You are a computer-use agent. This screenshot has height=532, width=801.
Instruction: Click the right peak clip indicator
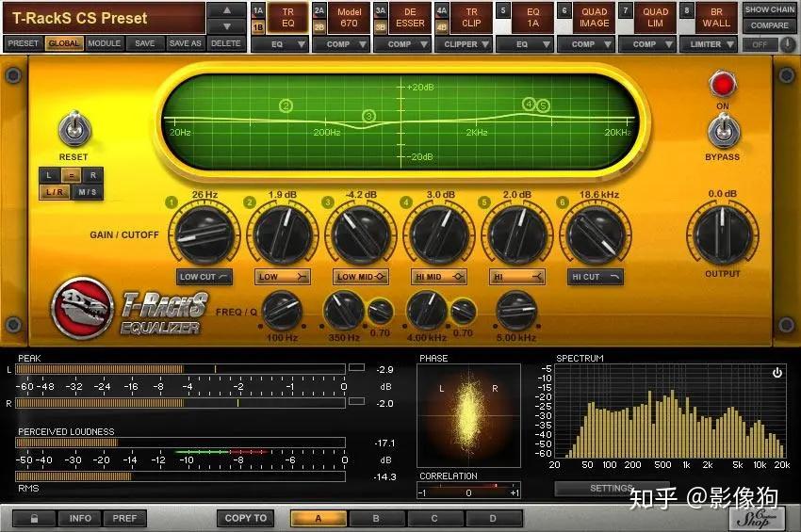click(x=356, y=401)
